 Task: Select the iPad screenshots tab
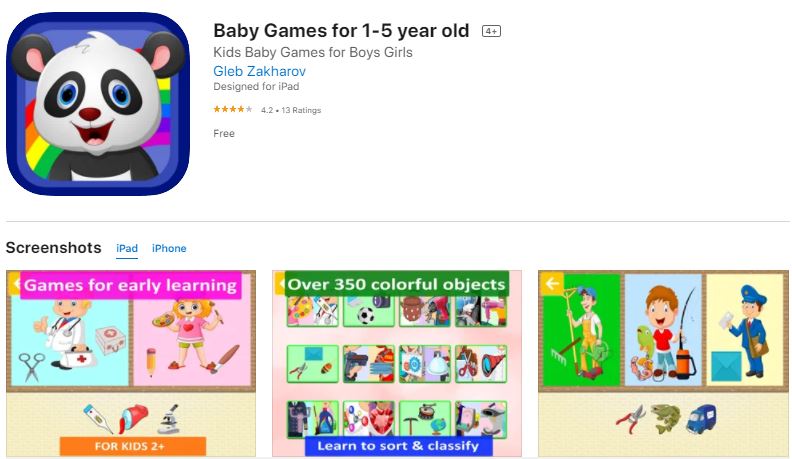pyautogui.click(x=127, y=248)
